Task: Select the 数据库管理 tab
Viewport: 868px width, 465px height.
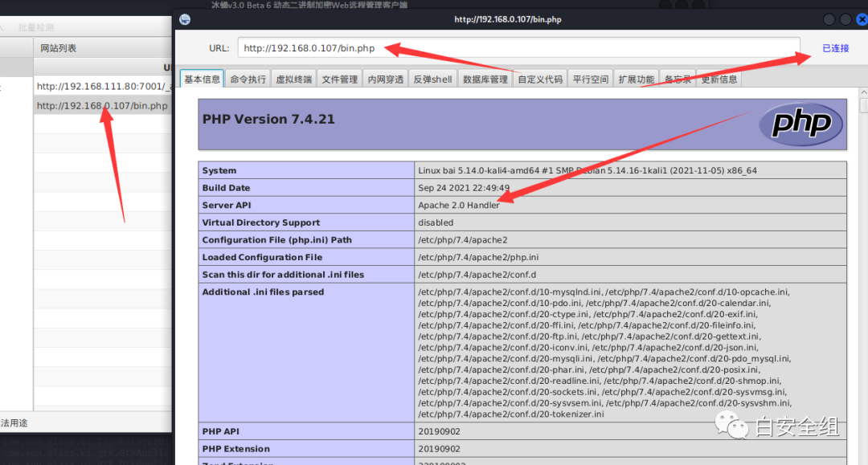Action: (485, 79)
